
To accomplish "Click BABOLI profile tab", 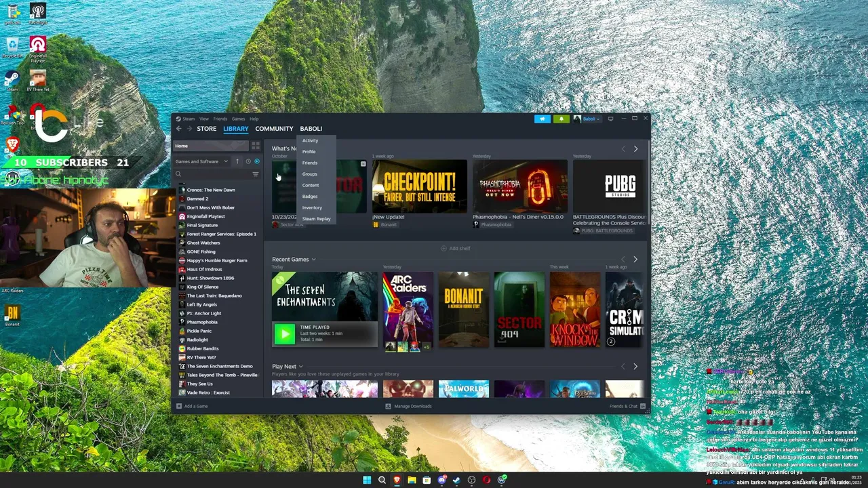I will [x=311, y=129].
